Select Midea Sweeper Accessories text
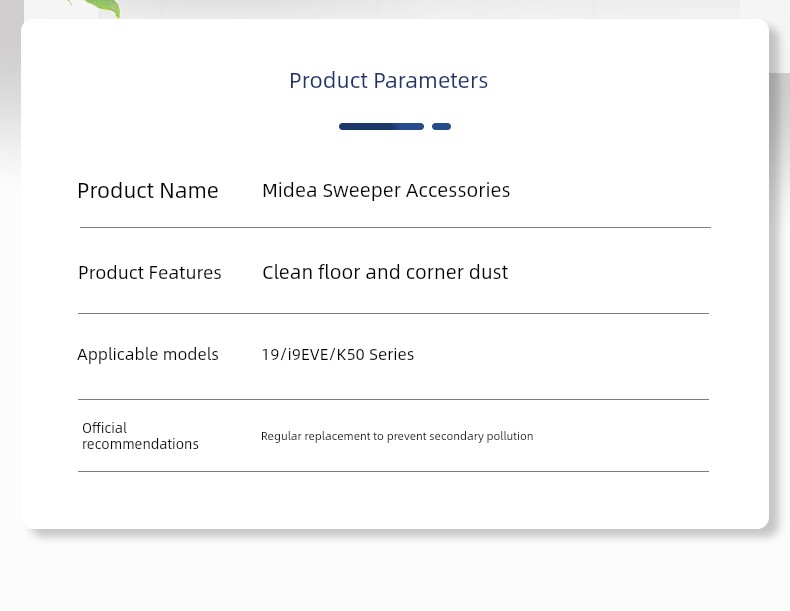 point(386,190)
